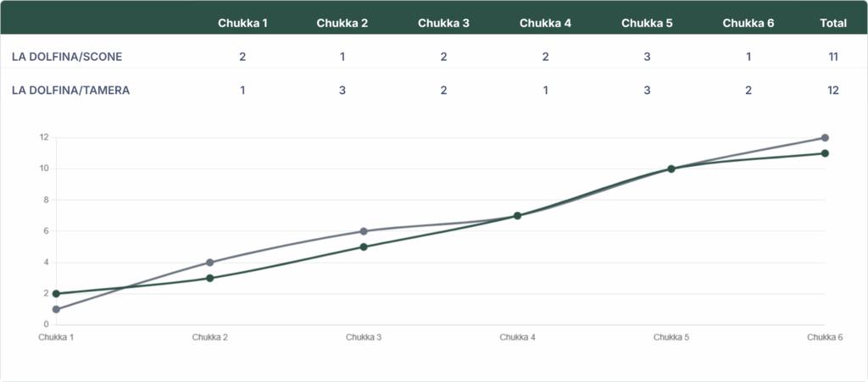Click the Chukka 1 column header
The height and width of the screenshot is (382, 868).
point(242,23)
